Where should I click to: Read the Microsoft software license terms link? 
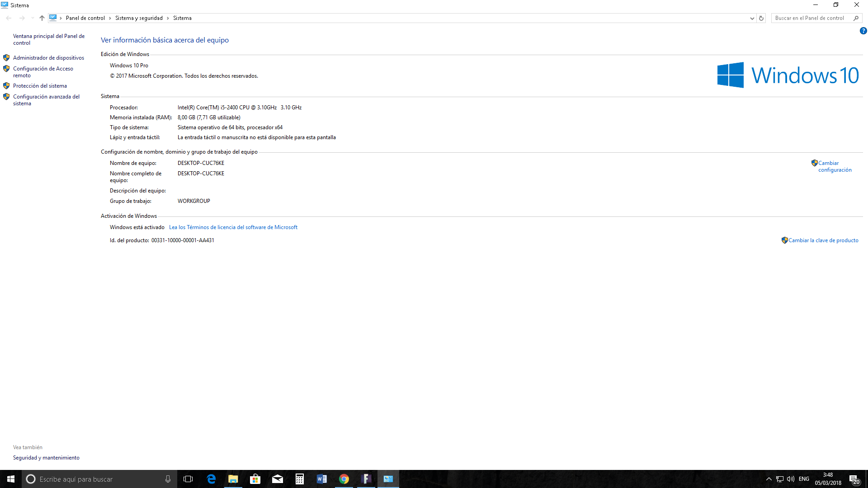point(233,227)
